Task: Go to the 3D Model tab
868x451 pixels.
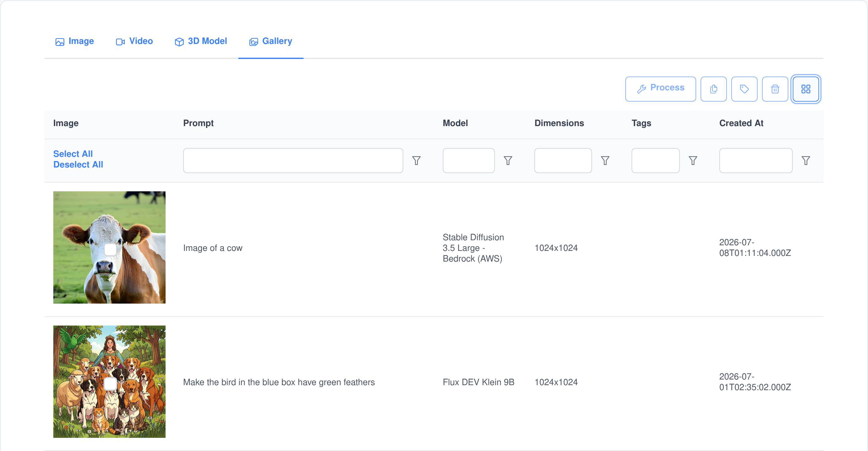Action: coord(200,41)
